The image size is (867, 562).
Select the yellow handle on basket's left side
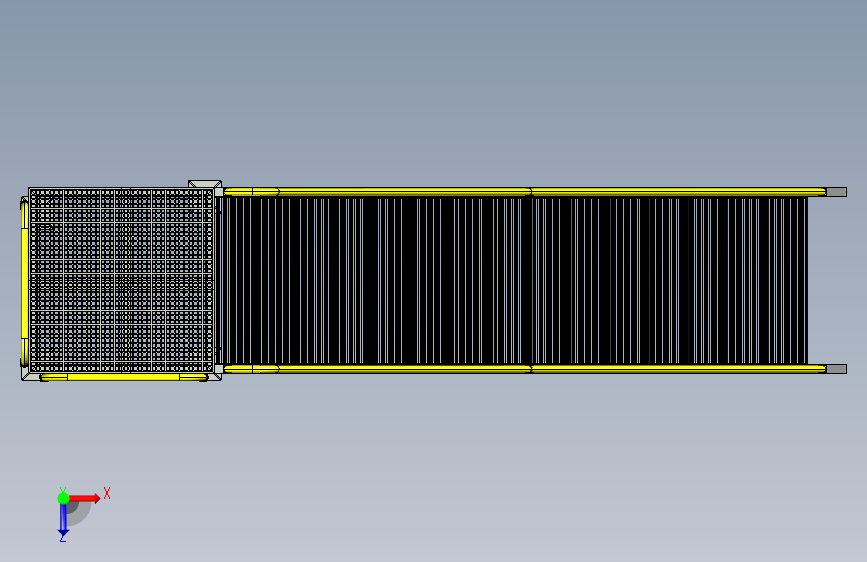tap(24, 282)
